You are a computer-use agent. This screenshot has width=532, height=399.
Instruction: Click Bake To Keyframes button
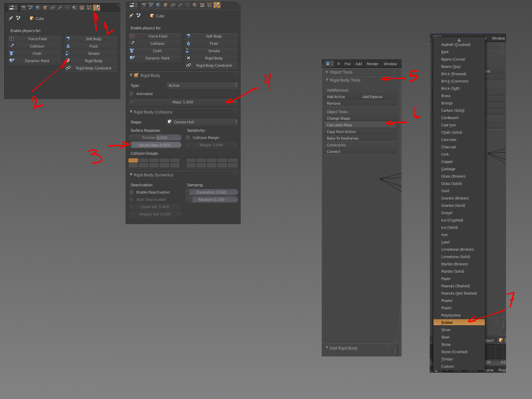click(360, 138)
